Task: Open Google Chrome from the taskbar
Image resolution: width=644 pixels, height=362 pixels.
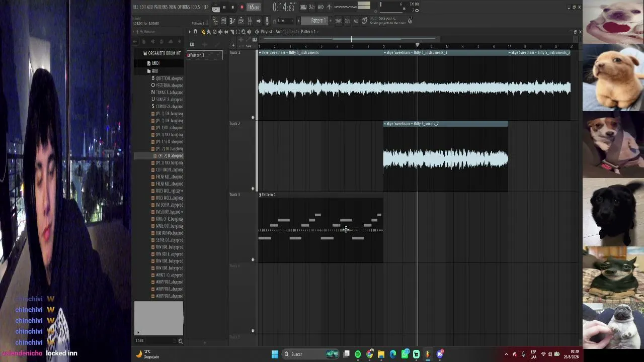Action: [x=370, y=354]
